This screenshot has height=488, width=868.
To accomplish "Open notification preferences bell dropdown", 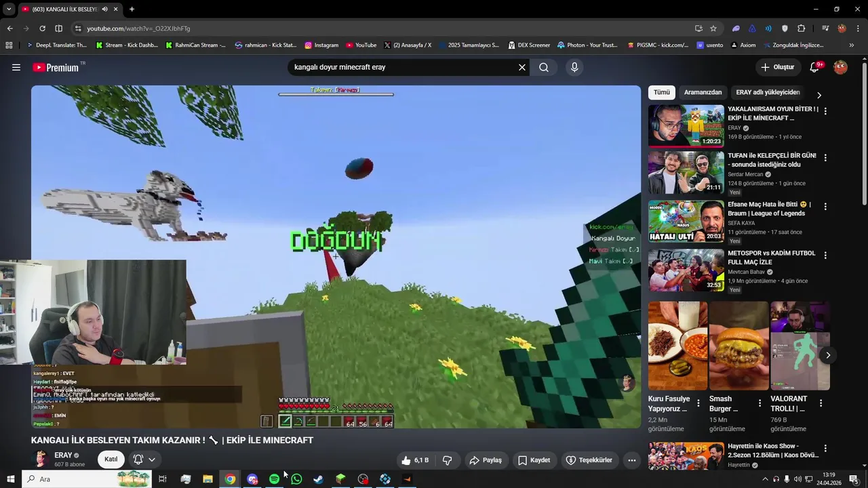I will pos(144,460).
